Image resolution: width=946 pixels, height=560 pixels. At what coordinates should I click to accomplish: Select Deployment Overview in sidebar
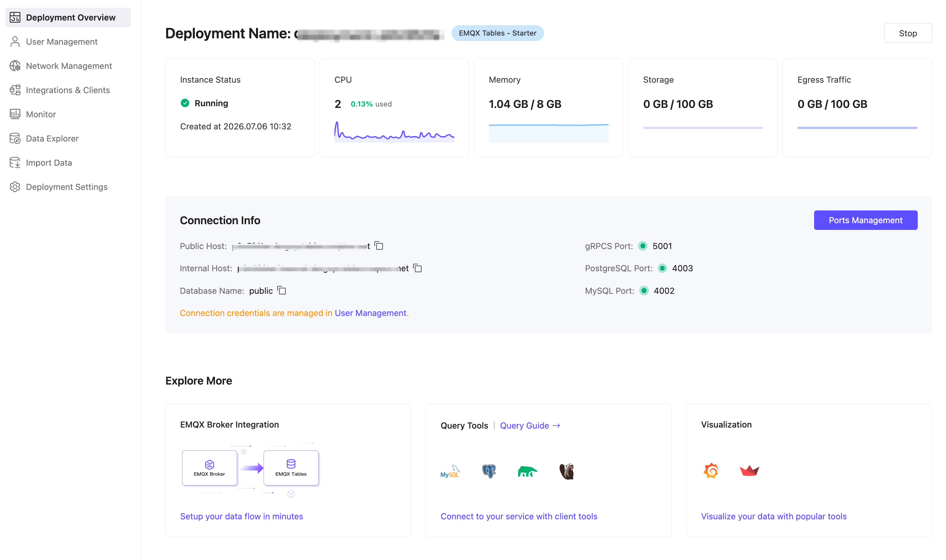pyautogui.click(x=68, y=17)
